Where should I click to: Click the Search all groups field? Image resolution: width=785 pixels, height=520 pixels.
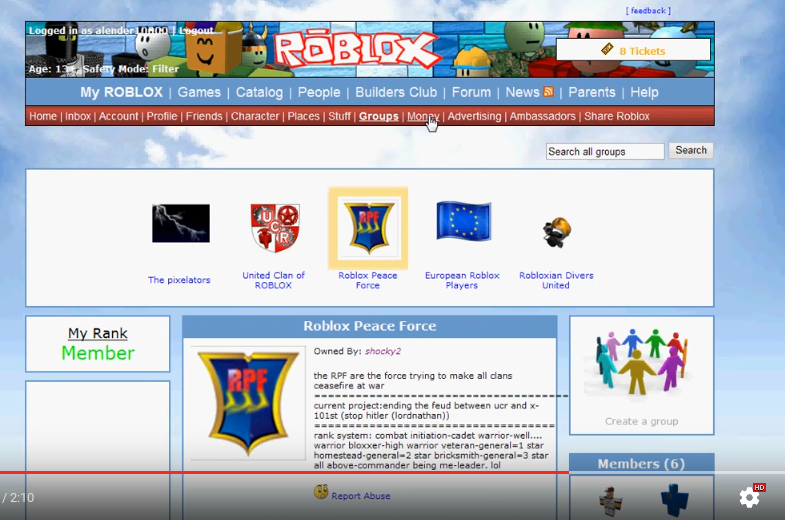(605, 151)
